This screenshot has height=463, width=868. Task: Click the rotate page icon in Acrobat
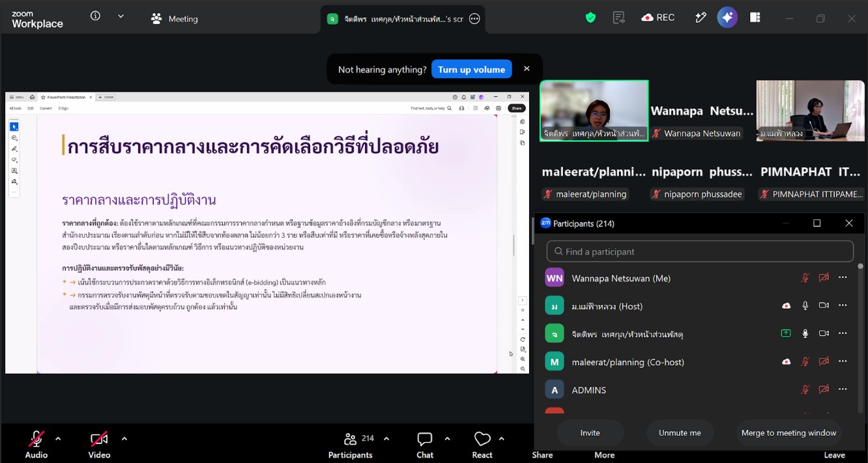[x=523, y=339]
